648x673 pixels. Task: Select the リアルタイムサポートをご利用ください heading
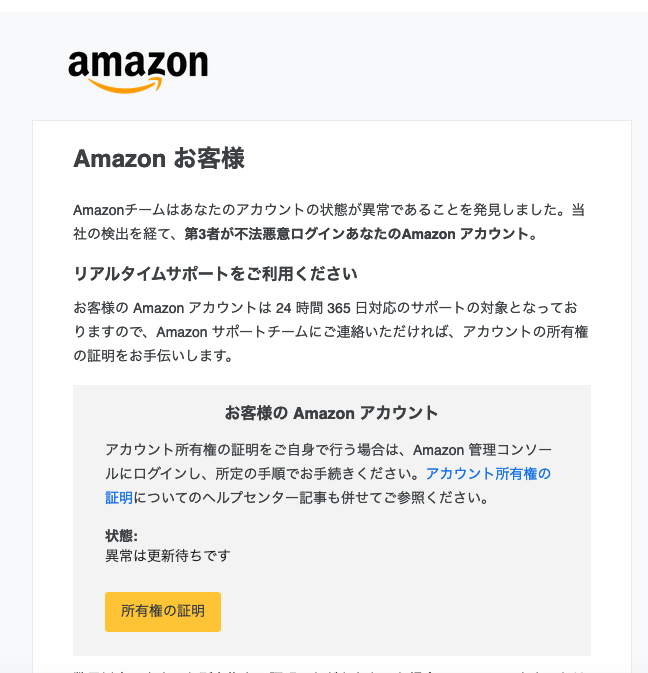pos(215,273)
